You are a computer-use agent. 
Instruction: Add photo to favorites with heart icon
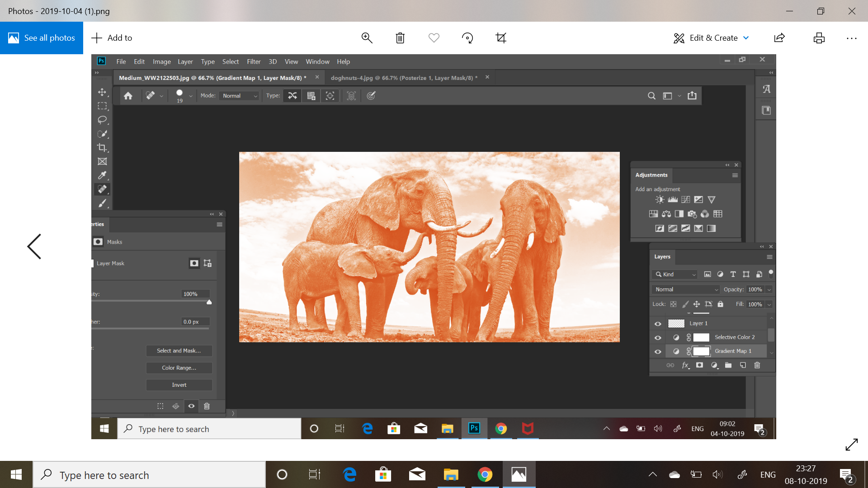coord(434,38)
